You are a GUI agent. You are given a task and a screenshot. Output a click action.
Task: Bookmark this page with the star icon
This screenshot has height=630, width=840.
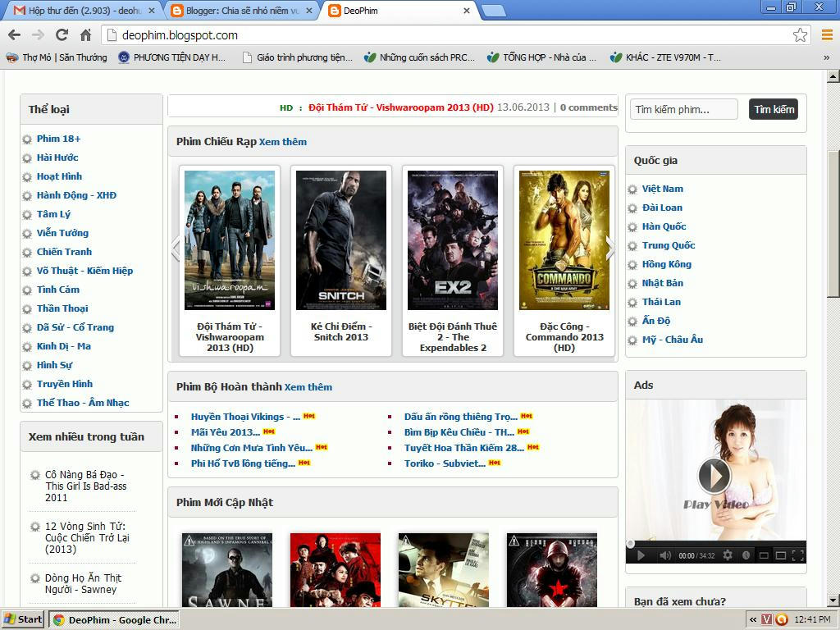(x=800, y=35)
